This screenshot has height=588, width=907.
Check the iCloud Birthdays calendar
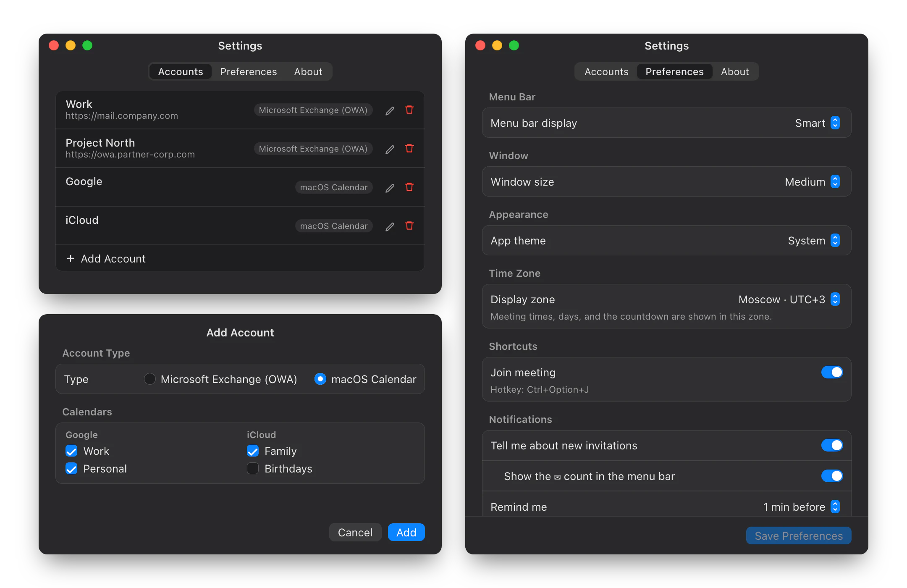[x=253, y=469]
